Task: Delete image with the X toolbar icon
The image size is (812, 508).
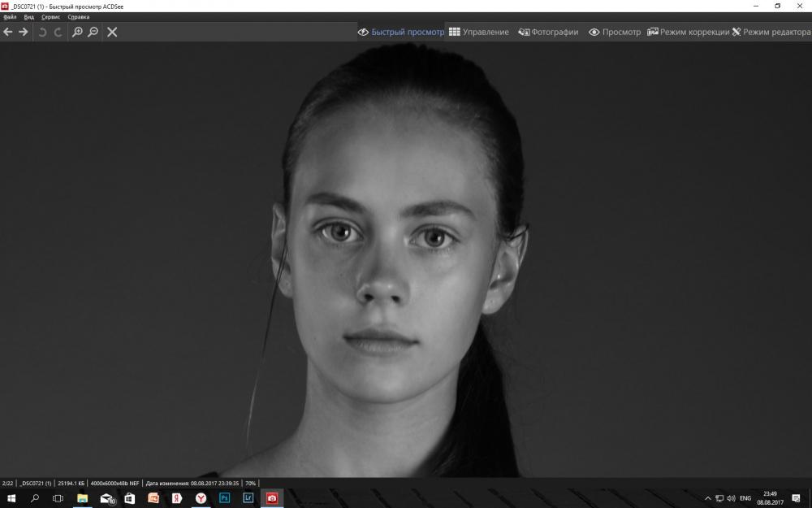Action: pyautogui.click(x=112, y=33)
